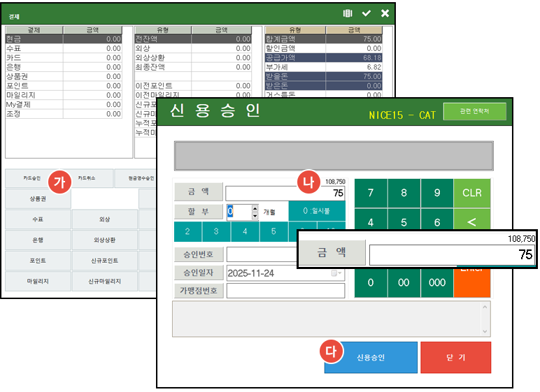Delete last digit with < backspace key
Screen dimensions: 540x392
472,219
